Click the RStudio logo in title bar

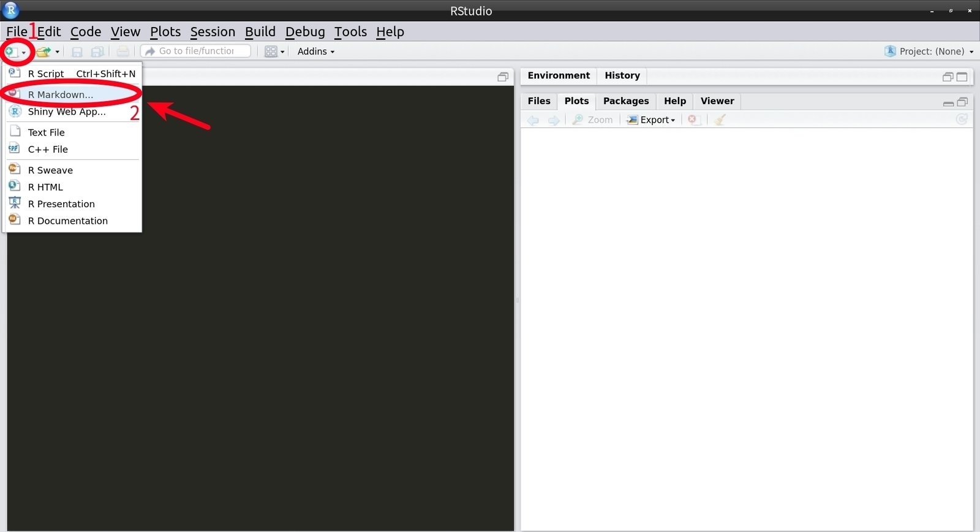point(11,10)
